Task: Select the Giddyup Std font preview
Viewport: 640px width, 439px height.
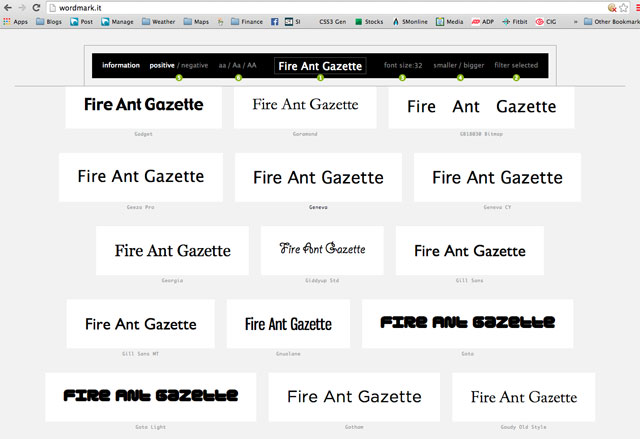Action: pos(322,251)
